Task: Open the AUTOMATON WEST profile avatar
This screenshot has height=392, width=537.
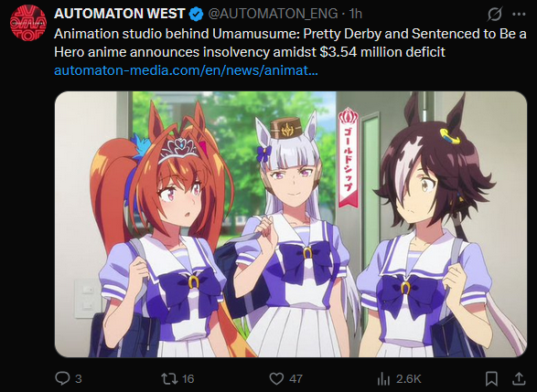Action: point(28,23)
